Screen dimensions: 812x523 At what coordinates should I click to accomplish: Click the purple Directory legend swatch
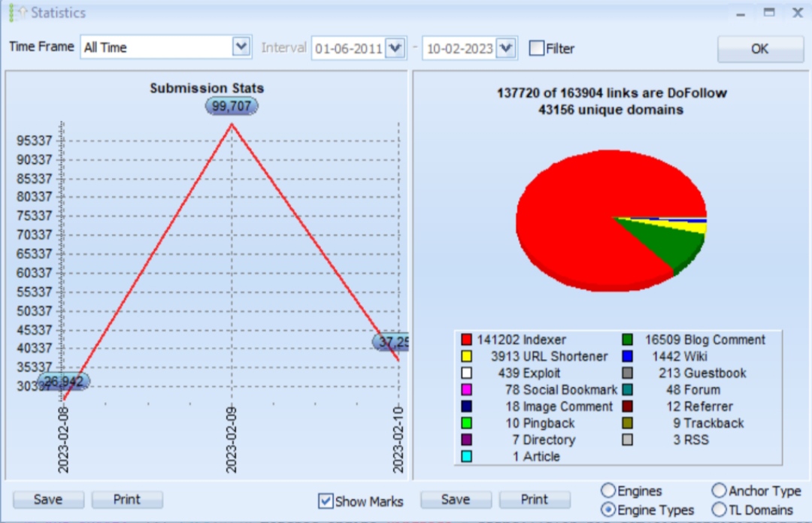[x=467, y=440]
